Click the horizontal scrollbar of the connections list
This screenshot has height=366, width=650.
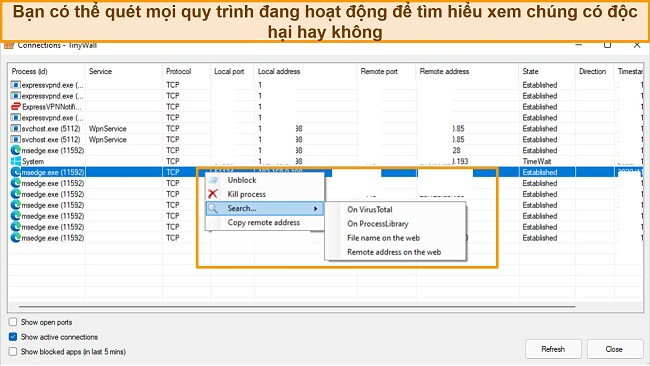[297, 307]
